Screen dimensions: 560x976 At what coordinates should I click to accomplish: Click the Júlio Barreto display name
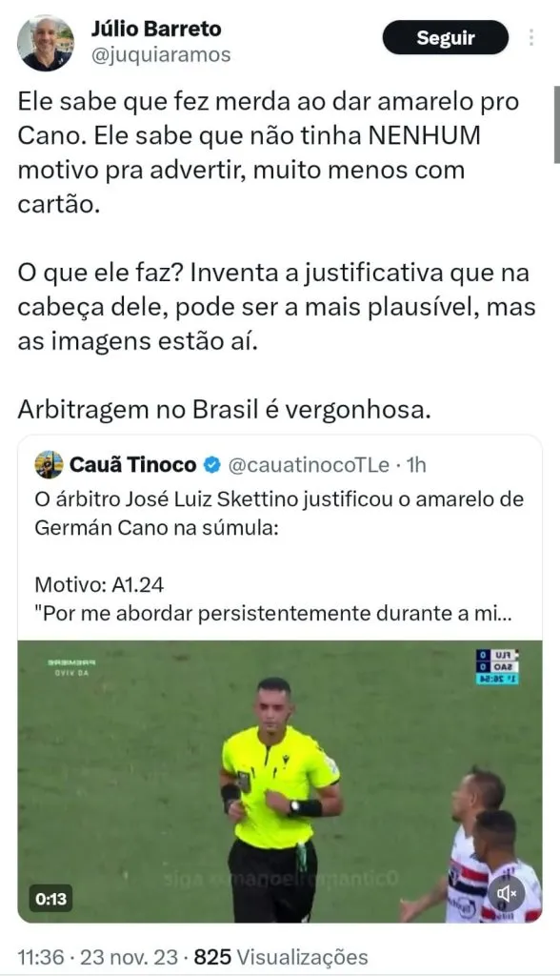click(156, 29)
